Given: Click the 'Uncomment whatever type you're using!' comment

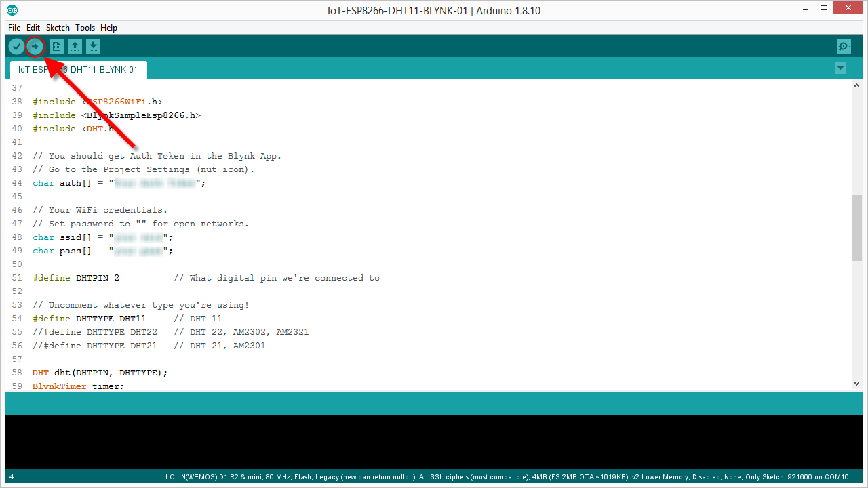Looking at the screenshot, I should click(x=141, y=305).
